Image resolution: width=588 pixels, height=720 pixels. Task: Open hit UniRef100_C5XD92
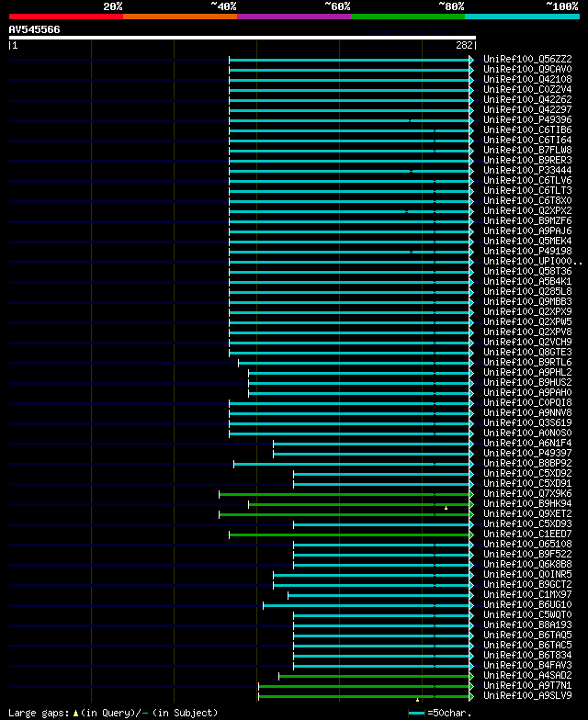527,474
